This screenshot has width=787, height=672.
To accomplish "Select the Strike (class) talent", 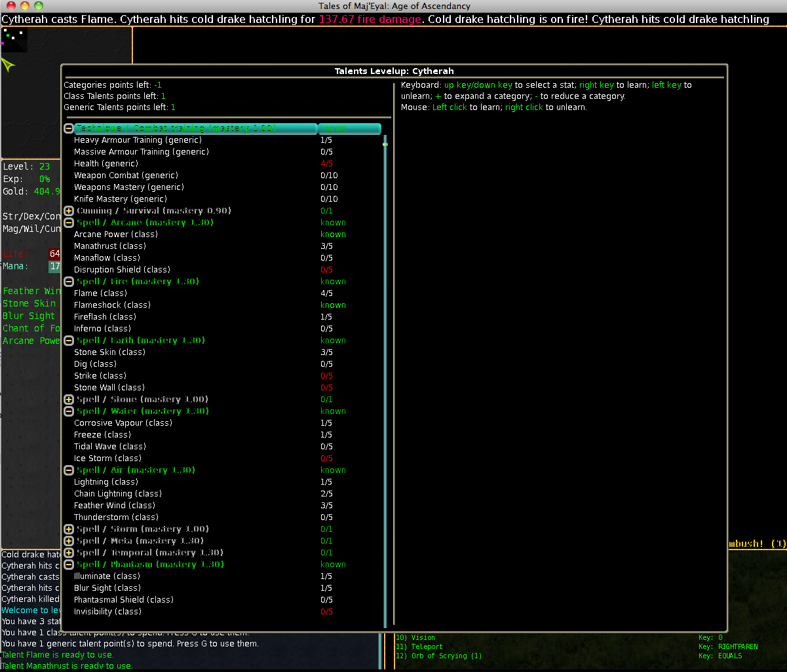I will tap(227, 376).
